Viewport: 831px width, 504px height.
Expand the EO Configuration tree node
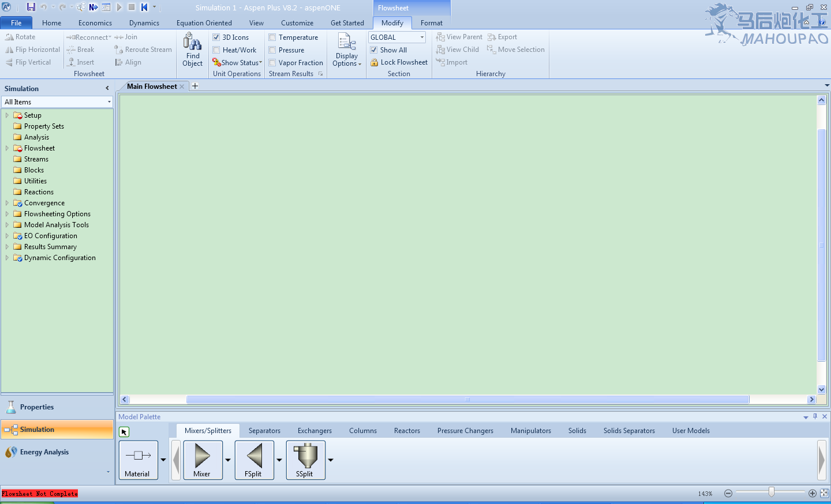pos(7,236)
